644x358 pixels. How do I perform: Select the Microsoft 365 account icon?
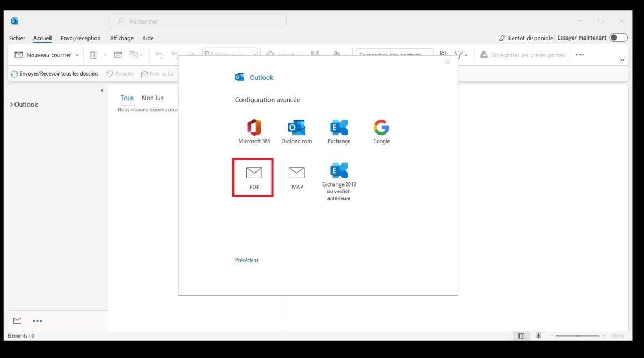(x=254, y=128)
